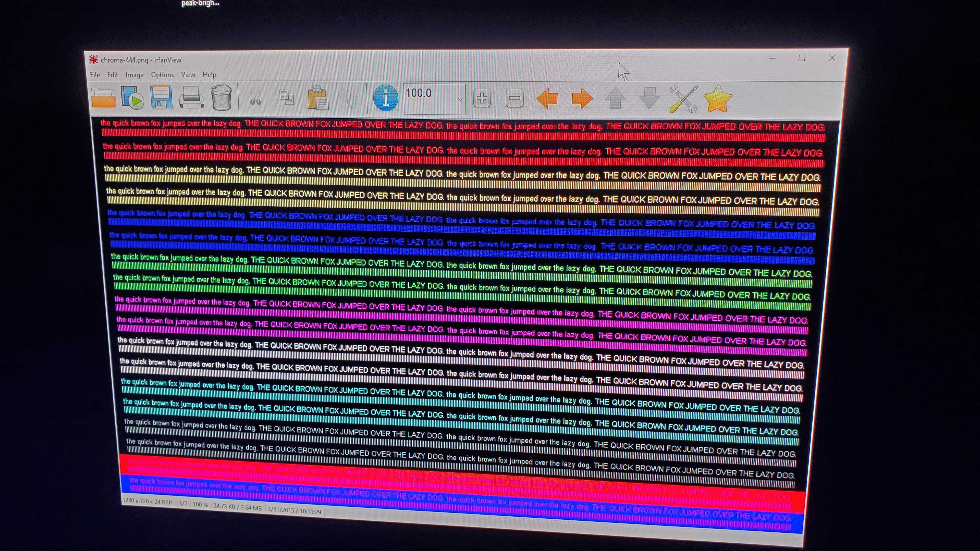This screenshot has height=551, width=980.
Task: Zoom in with the plus magnifier button
Action: pos(482,98)
